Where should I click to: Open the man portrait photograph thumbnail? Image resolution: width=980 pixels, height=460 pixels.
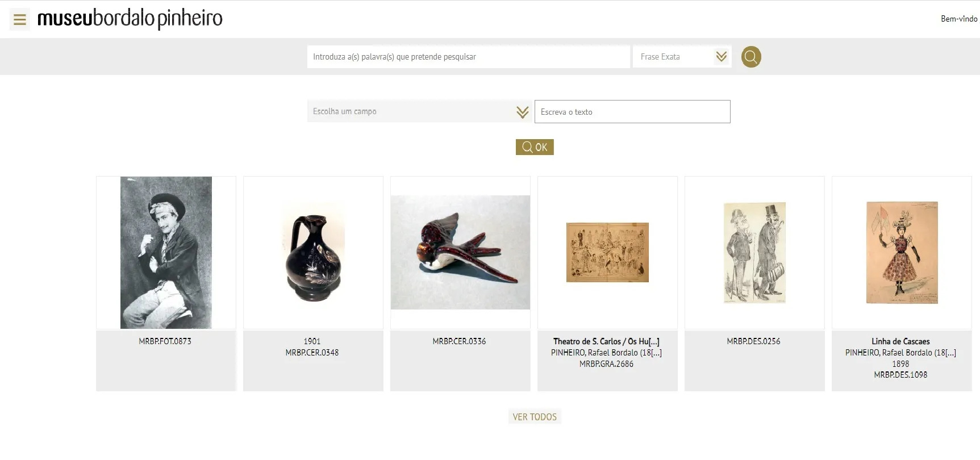[x=166, y=253]
